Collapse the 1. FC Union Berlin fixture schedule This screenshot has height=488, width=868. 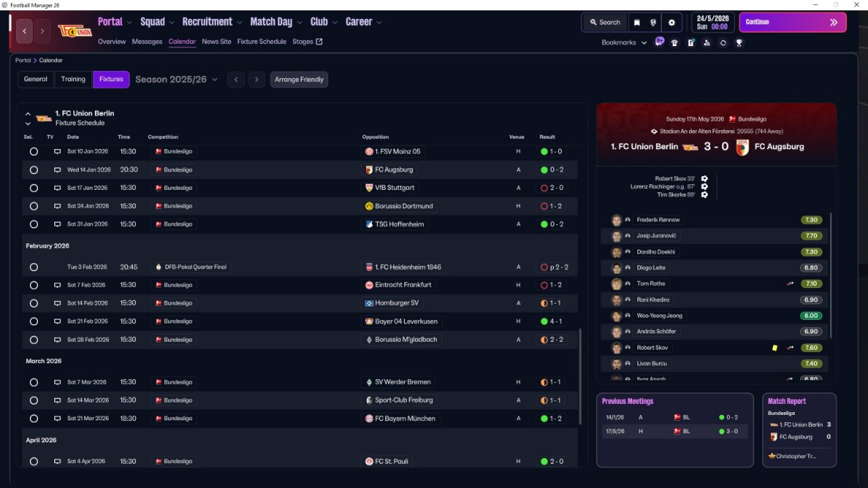(x=28, y=114)
